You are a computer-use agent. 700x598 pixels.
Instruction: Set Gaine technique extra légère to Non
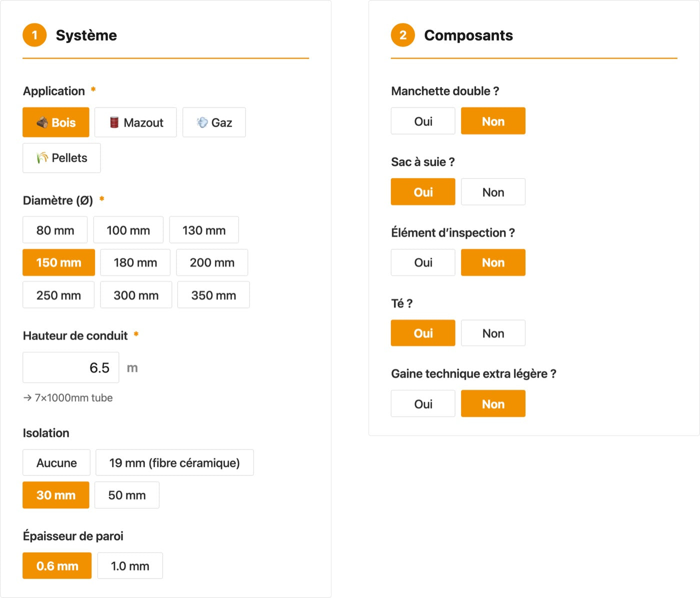click(493, 404)
